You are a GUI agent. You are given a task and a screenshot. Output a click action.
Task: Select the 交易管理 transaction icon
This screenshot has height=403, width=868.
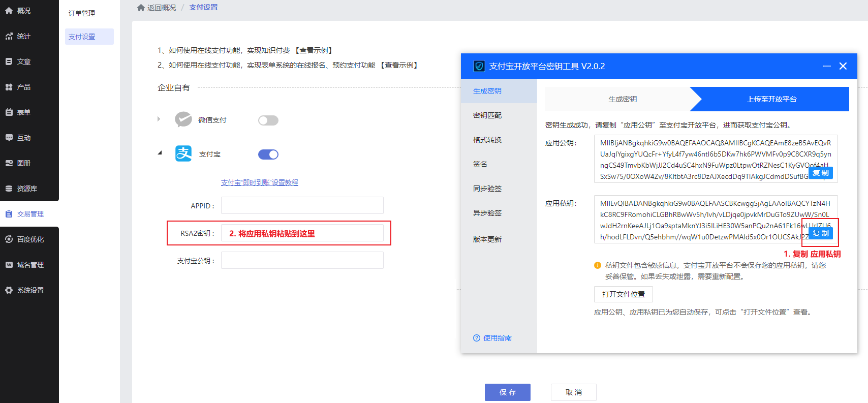[x=9, y=214]
